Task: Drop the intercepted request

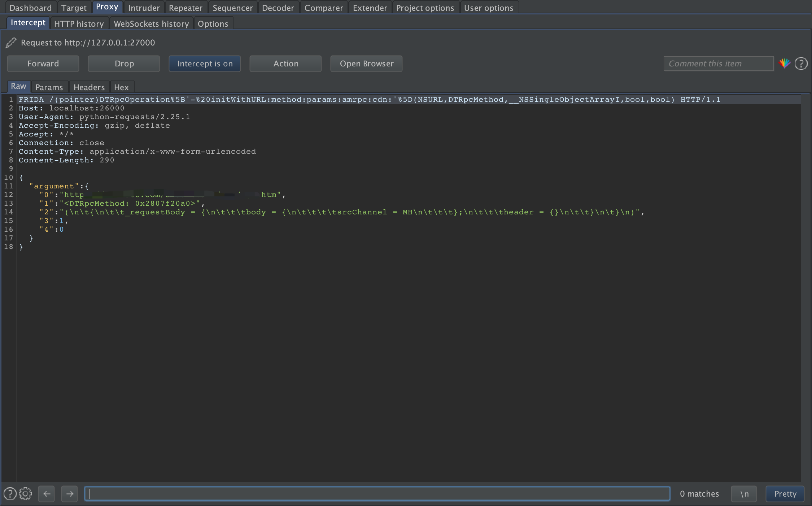Action: (x=124, y=64)
